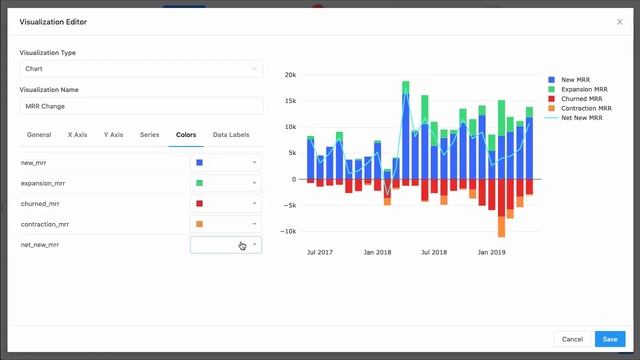Close the Visualization Editor dialog

coord(619,22)
